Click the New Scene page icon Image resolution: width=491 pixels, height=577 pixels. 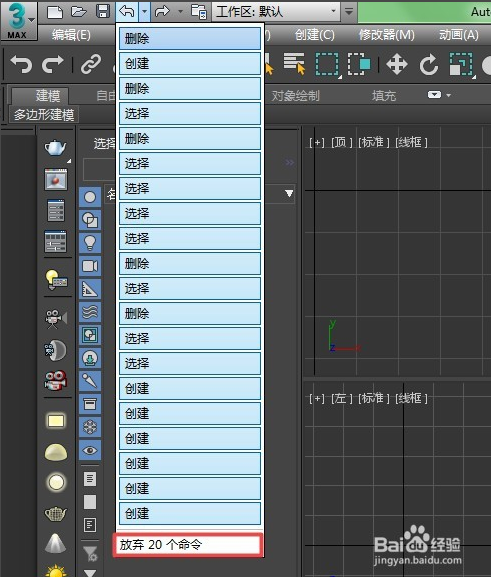click(x=55, y=12)
